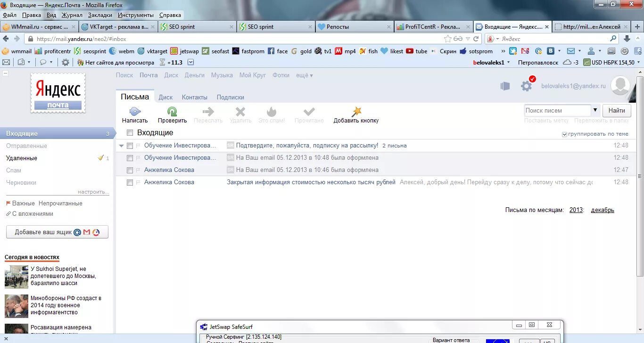
Task: Click the Минобороны news thumbnail
Action: tap(17, 306)
